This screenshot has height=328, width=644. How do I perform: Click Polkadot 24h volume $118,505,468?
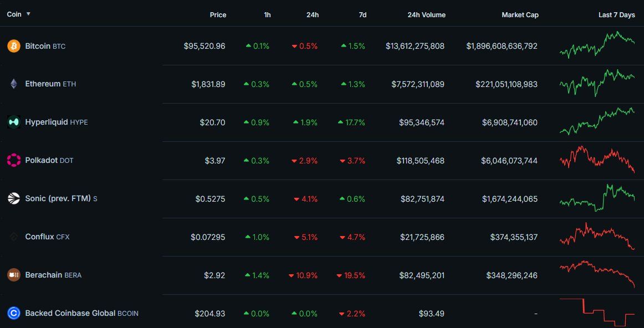tap(421, 161)
